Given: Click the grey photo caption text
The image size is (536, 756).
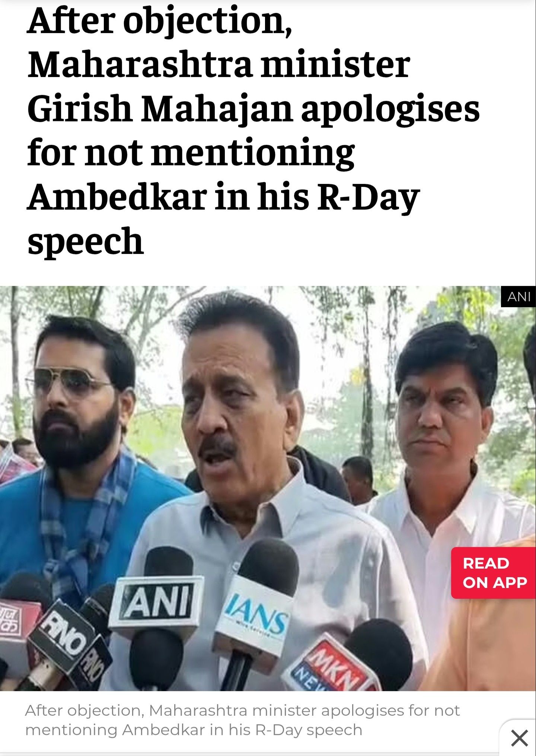Looking at the screenshot, I should click(x=242, y=720).
